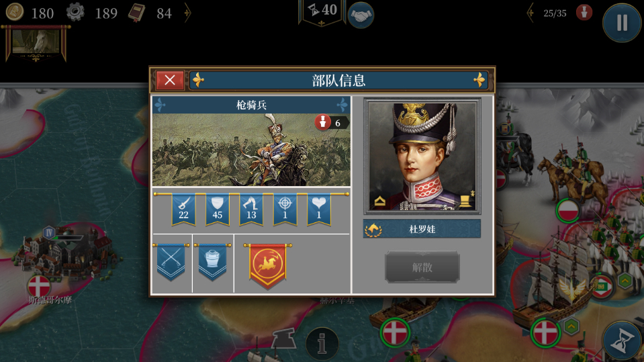The width and height of the screenshot is (644, 362).
Task: Select the red cavalry charge banner
Action: coord(267,265)
